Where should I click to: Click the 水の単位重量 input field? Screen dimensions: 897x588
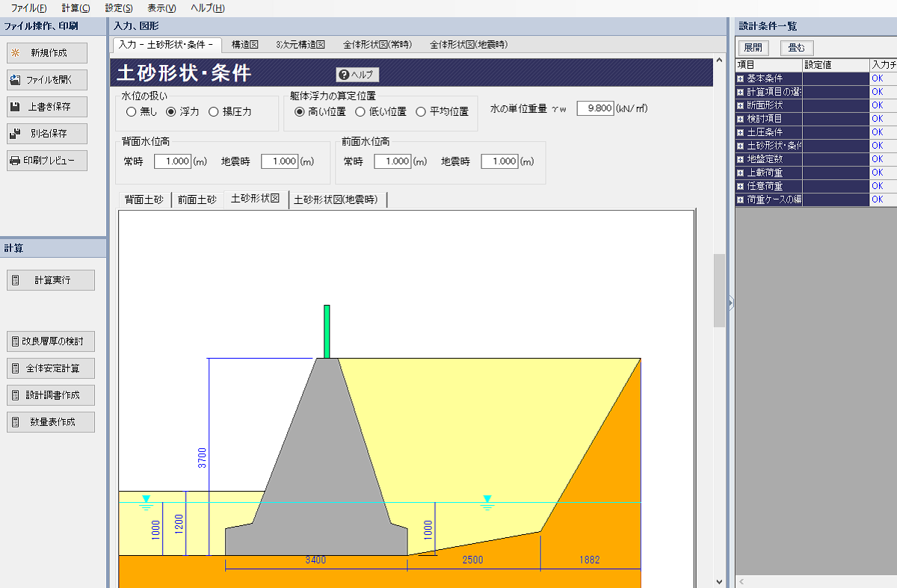[x=596, y=108]
